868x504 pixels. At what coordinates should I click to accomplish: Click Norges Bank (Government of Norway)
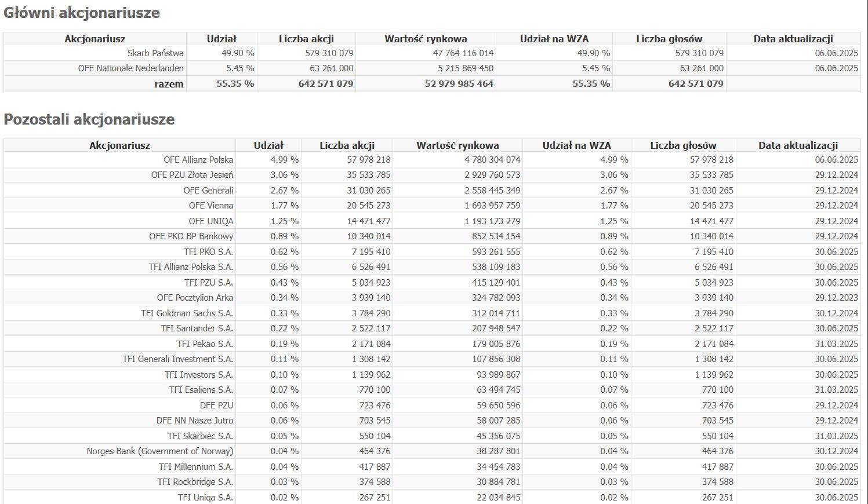pos(160,451)
